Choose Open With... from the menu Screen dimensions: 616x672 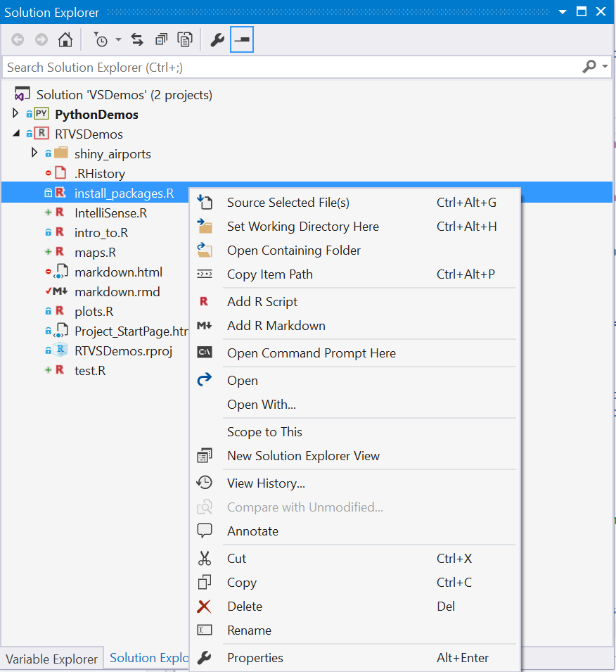(x=354, y=405)
